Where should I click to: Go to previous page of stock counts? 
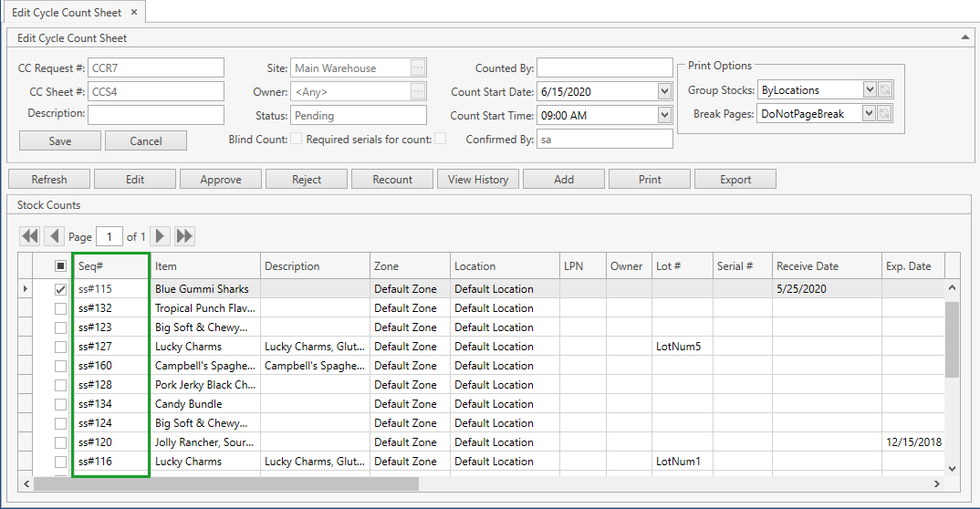(x=54, y=236)
